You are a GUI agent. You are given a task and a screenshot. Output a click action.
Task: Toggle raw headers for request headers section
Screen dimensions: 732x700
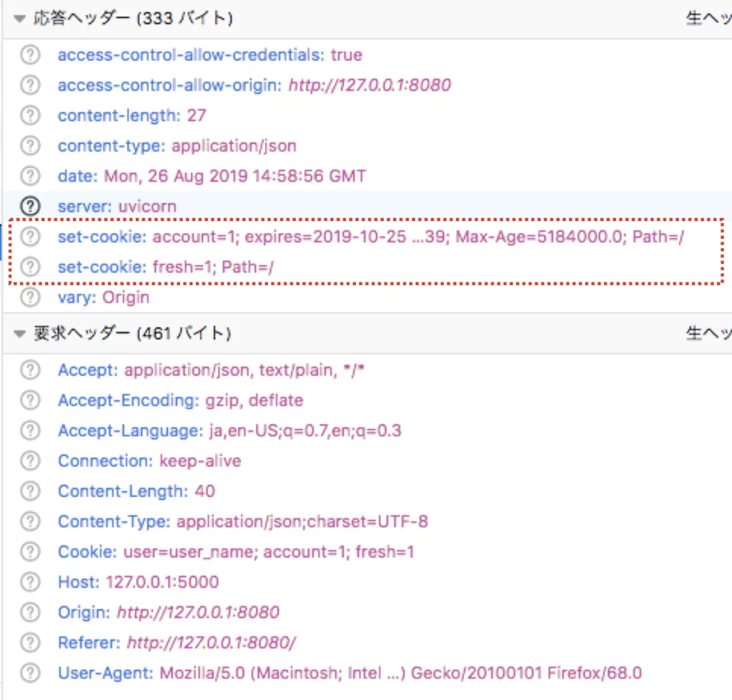(x=708, y=333)
